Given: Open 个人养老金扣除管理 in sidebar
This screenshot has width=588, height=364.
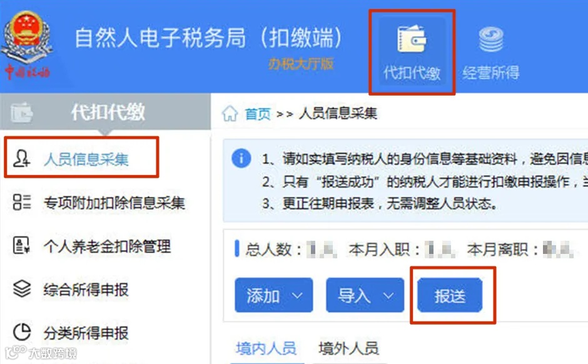Looking at the screenshot, I should tap(107, 246).
